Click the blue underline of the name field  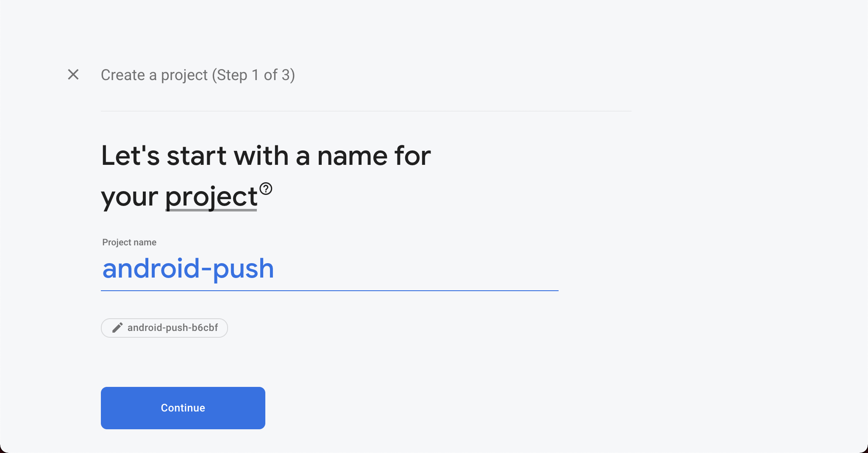pyautogui.click(x=329, y=291)
